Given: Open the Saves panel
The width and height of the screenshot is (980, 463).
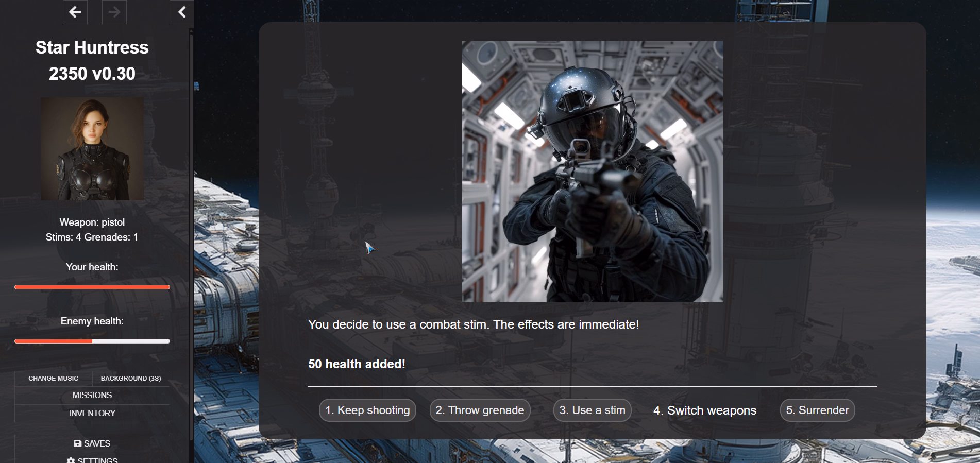Looking at the screenshot, I should pos(92,443).
